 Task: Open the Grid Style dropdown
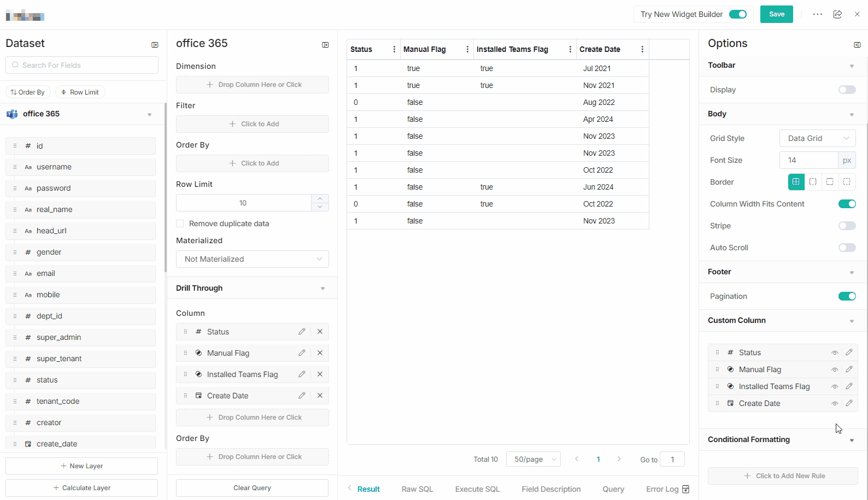click(x=817, y=138)
